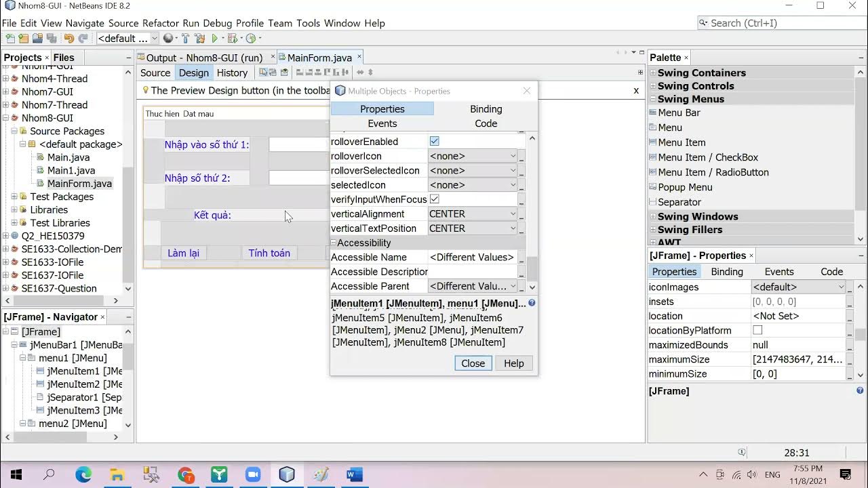Select Main1.java in the Projects tree
Viewport: 868px width, 488px height.
[x=71, y=170]
